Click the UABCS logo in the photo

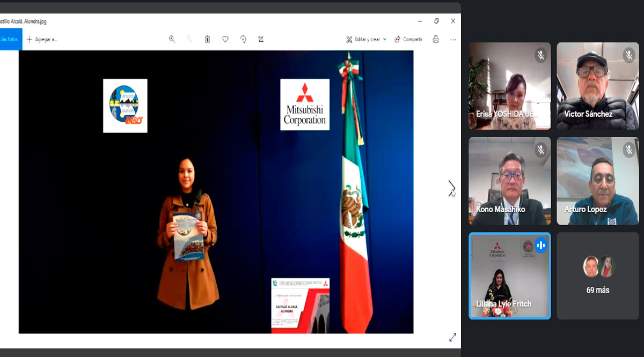tap(125, 106)
